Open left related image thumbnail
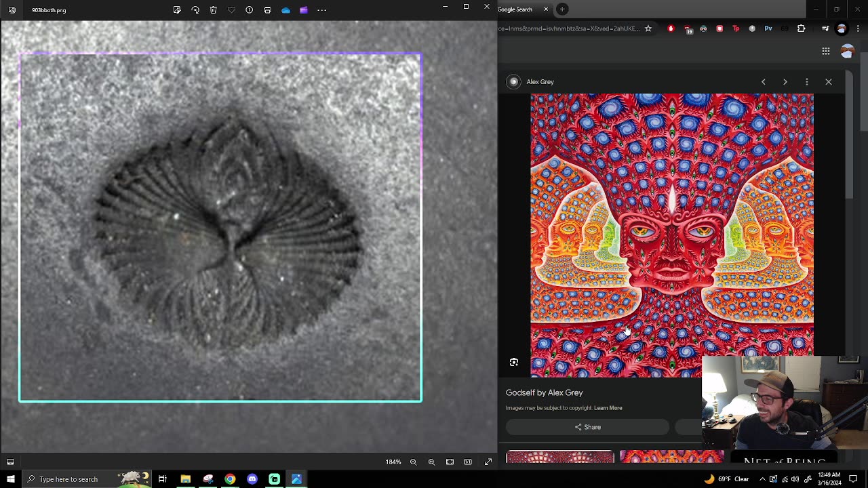Screen dimensions: 868x488 [x=559, y=457]
